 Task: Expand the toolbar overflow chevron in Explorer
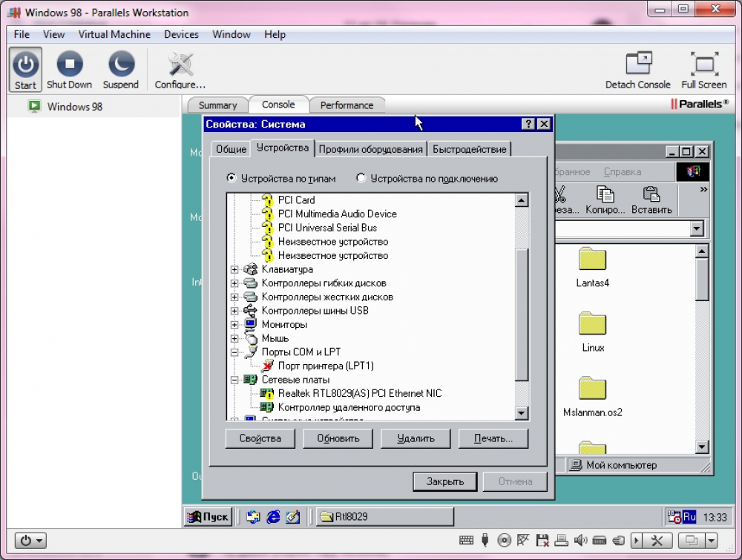point(703,189)
